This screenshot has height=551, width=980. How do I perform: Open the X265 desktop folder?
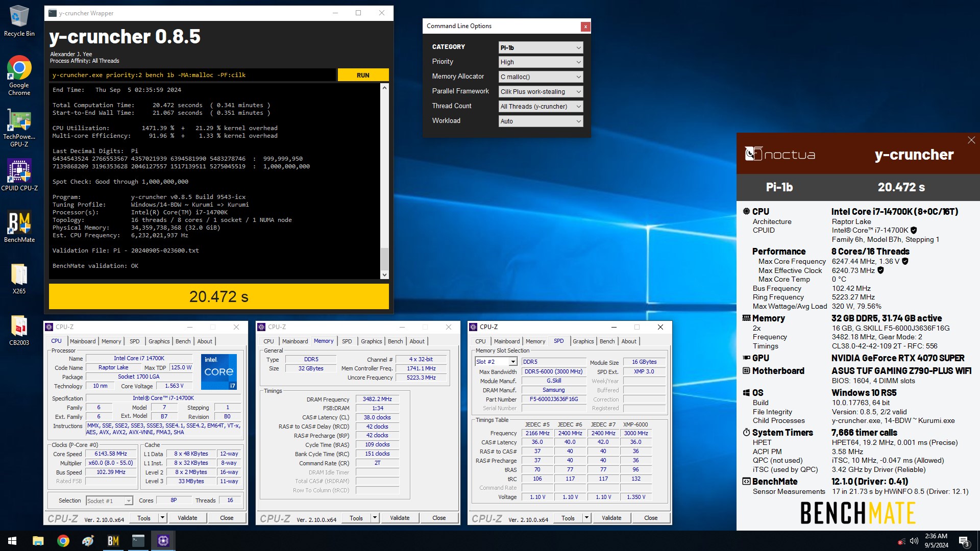coord(19,279)
